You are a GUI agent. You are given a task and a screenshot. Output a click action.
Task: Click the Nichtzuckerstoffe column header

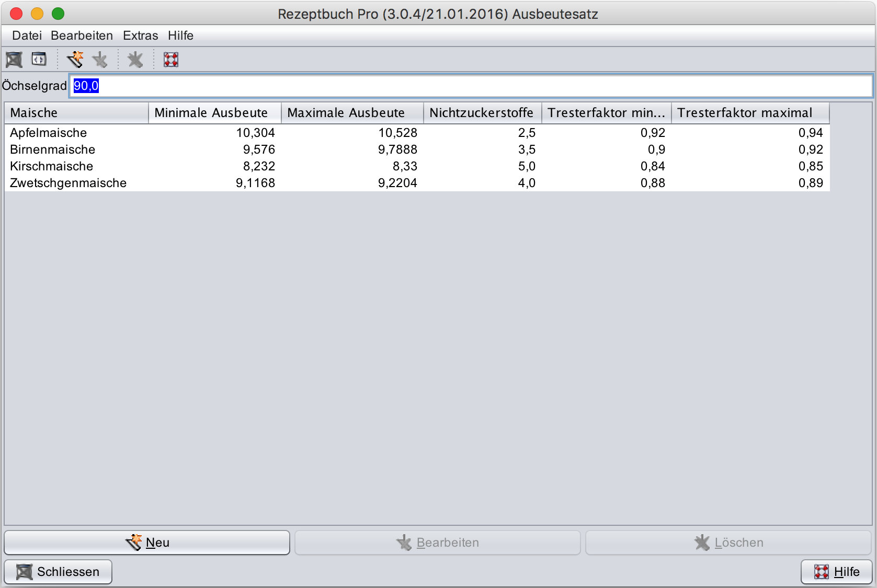coord(482,113)
